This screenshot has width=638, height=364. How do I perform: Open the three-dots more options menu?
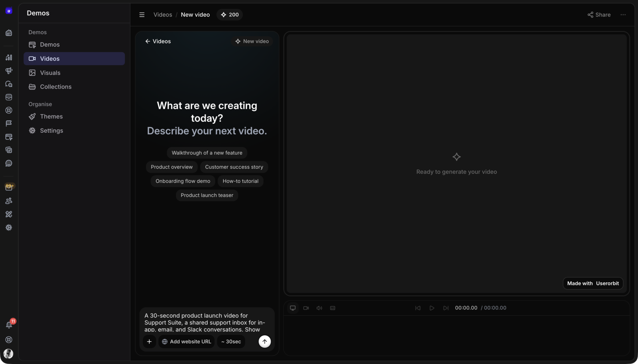[623, 15]
